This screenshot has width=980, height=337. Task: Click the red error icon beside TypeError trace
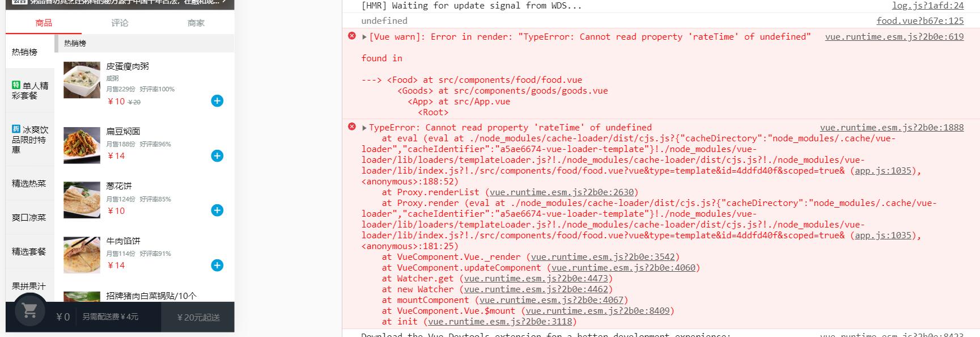(x=351, y=127)
